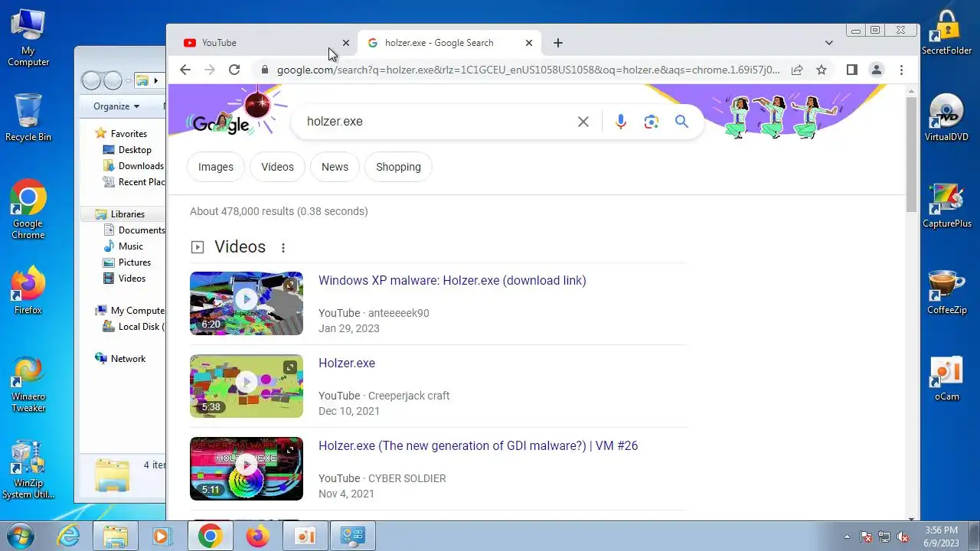The height and width of the screenshot is (551, 980).
Task: Open Chrome's three-dot menu
Action: point(901,70)
